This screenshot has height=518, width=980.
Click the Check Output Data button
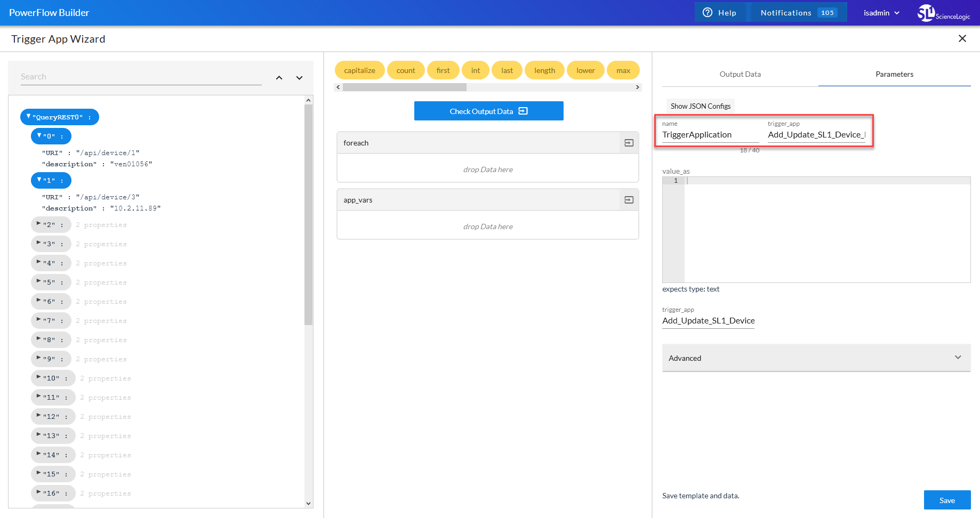(488, 111)
